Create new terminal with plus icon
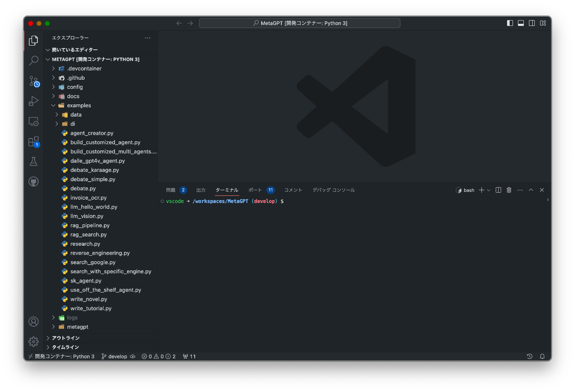This screenshot has width=575, height=392. coord(481,190)
